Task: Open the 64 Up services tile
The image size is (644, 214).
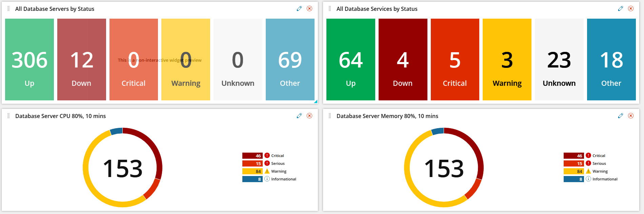Action: coord(351,59)
